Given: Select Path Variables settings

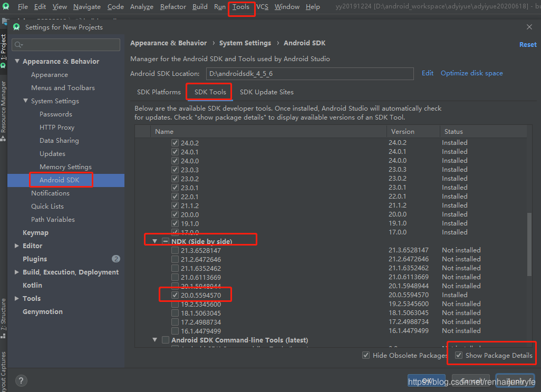Looking at the screenshot, I should pos(53,219).
